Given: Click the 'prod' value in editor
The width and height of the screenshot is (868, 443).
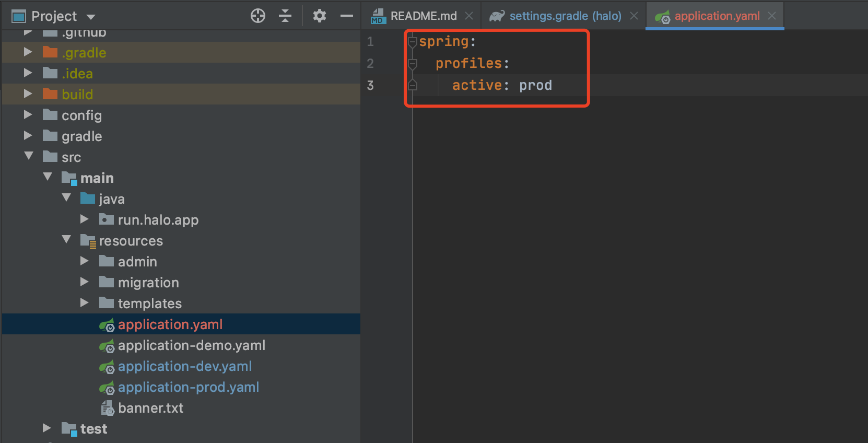Looking at the screenshot, I should (535, 86).
